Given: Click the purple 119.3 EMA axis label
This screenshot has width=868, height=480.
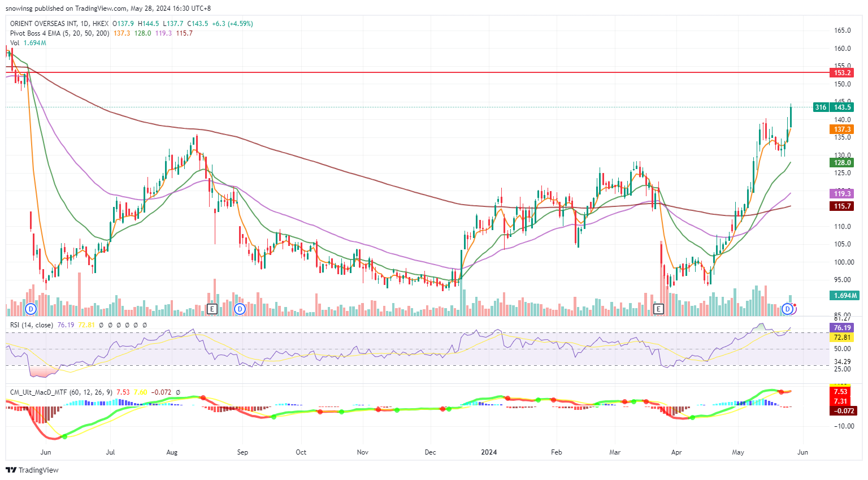Looking at the screenshot, I should pos(842,194).
